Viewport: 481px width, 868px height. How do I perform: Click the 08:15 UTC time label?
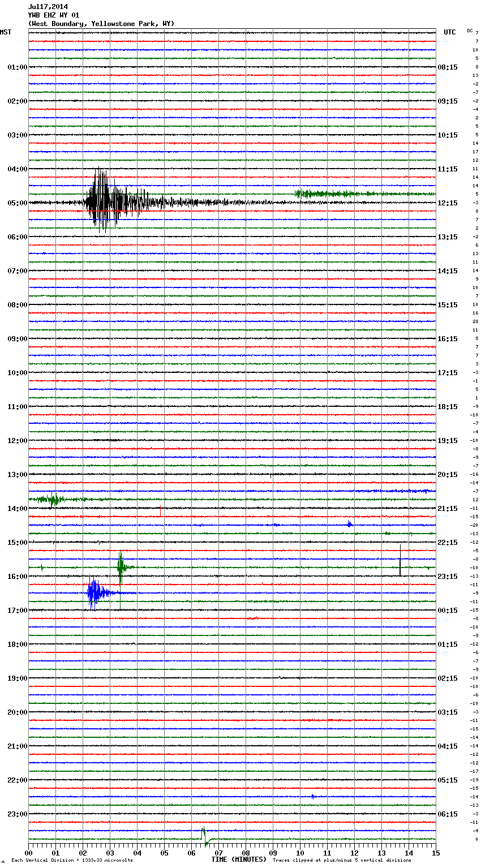(448, 67)
